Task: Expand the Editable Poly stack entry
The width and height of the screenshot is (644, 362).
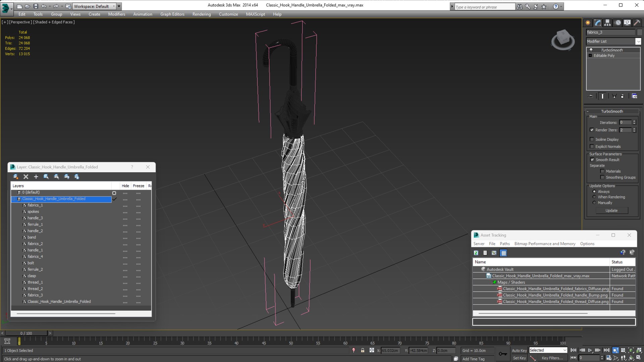Action: [590, 56]
